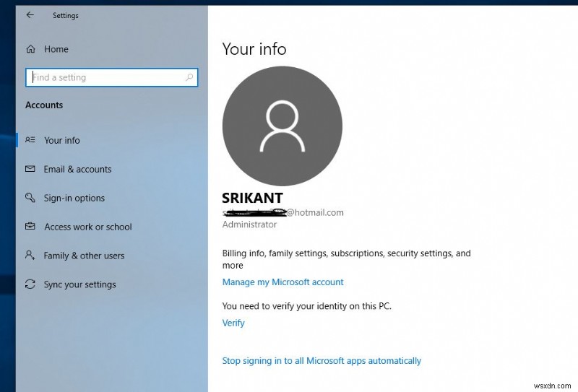The height and width of the screenshot is (392, 578).
Task: Click the SRIKANT account name
Action: click(x=252, y=198)
